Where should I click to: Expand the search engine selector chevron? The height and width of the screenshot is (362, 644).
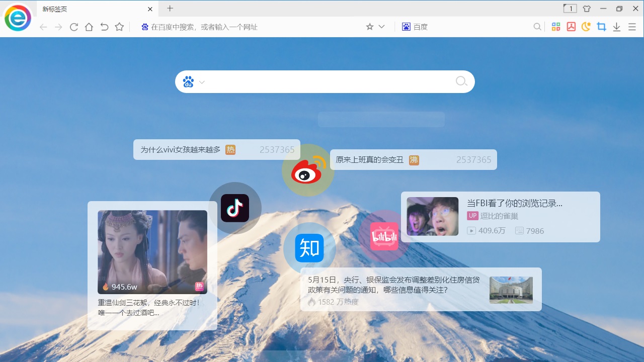pyautogui.click(x=202, y=82)
